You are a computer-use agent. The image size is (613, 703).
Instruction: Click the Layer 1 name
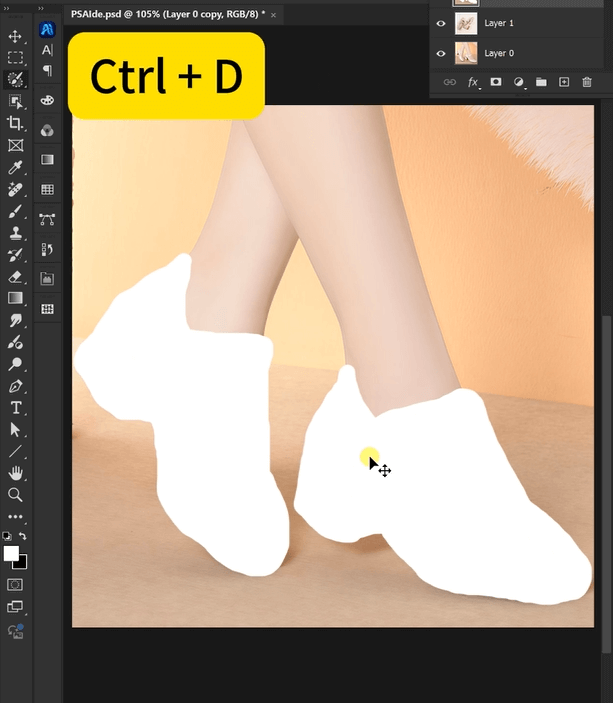[499, 23]
